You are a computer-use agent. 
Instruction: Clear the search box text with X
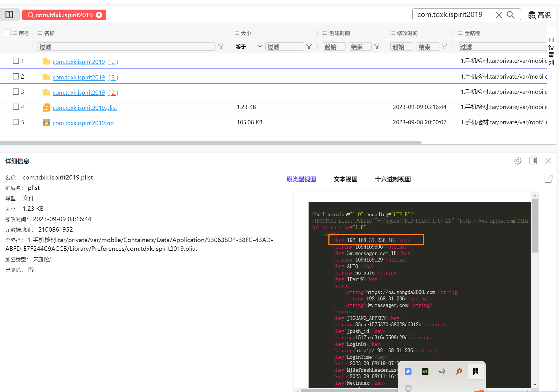[x=499, y=15]
